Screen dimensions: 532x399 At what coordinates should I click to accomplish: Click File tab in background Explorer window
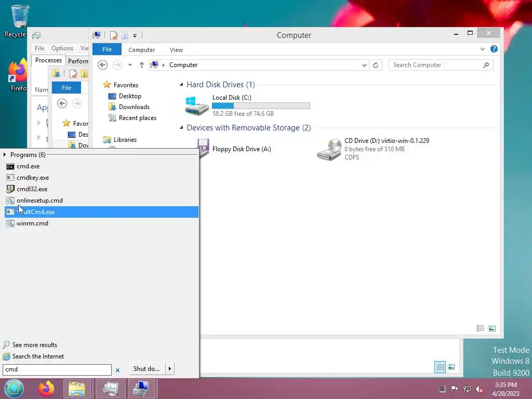point(66,87)
